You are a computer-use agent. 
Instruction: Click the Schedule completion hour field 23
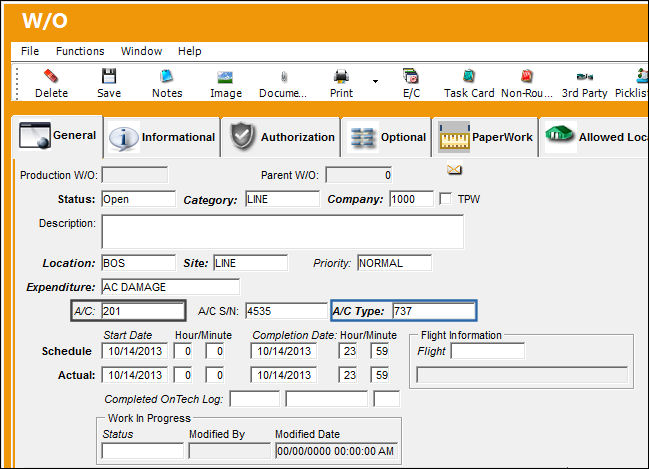(348, 351)
